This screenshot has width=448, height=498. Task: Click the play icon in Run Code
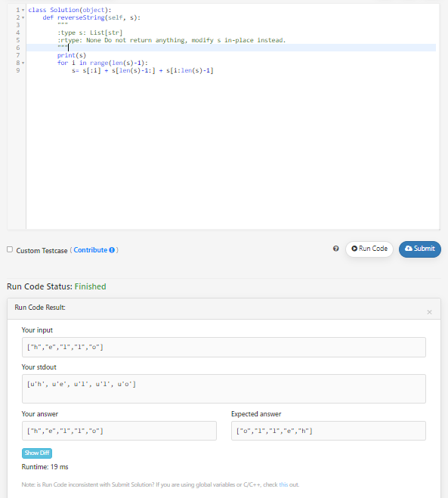click(354, 249)
